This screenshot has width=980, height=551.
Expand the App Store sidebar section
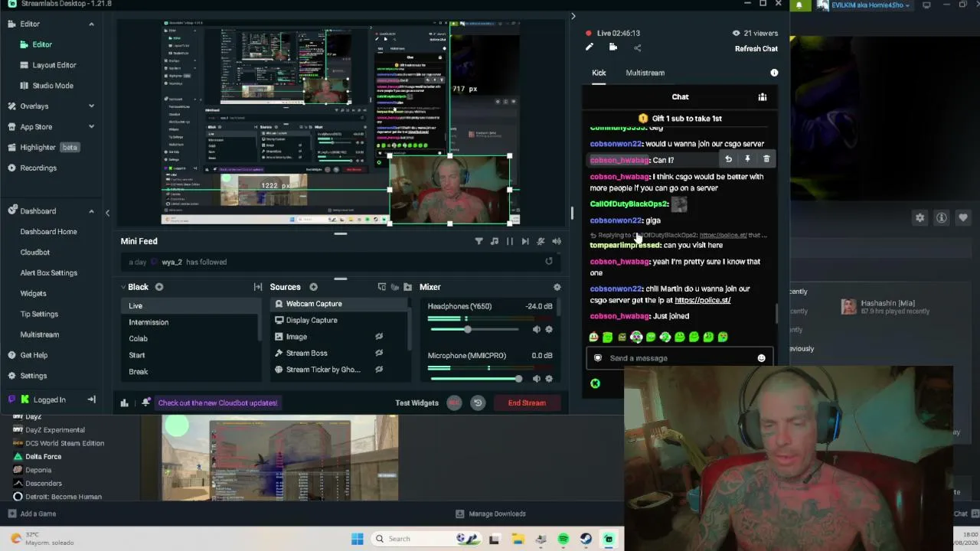[91, 126]
